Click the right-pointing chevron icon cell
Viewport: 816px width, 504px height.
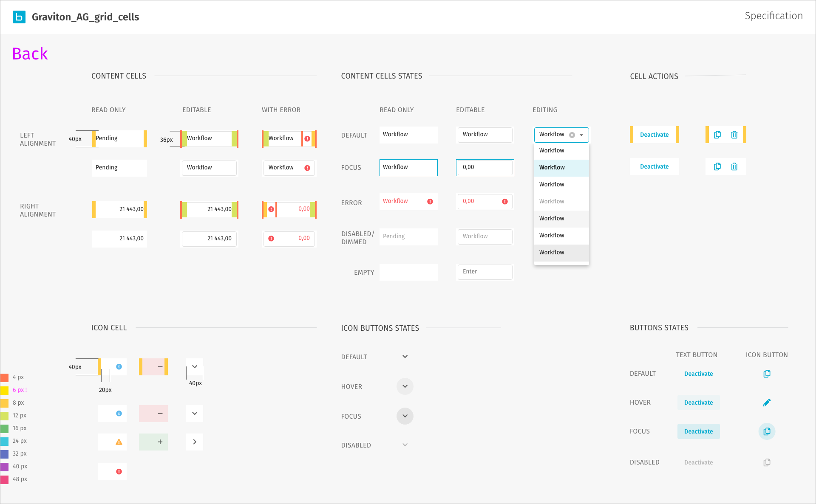[x=195, y=442]
